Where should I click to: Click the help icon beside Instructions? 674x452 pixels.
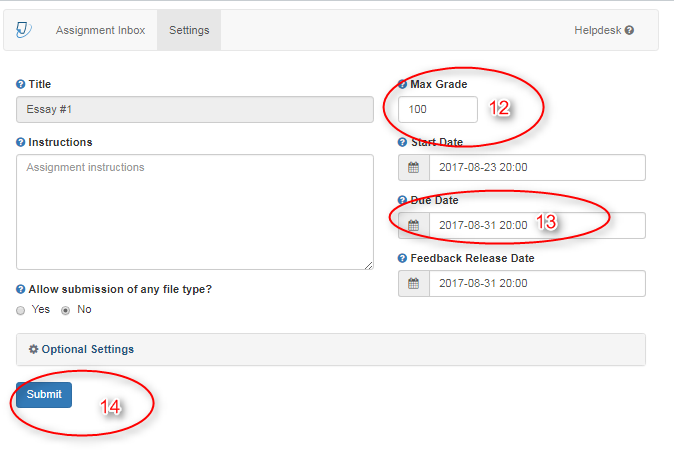[21, 143]
